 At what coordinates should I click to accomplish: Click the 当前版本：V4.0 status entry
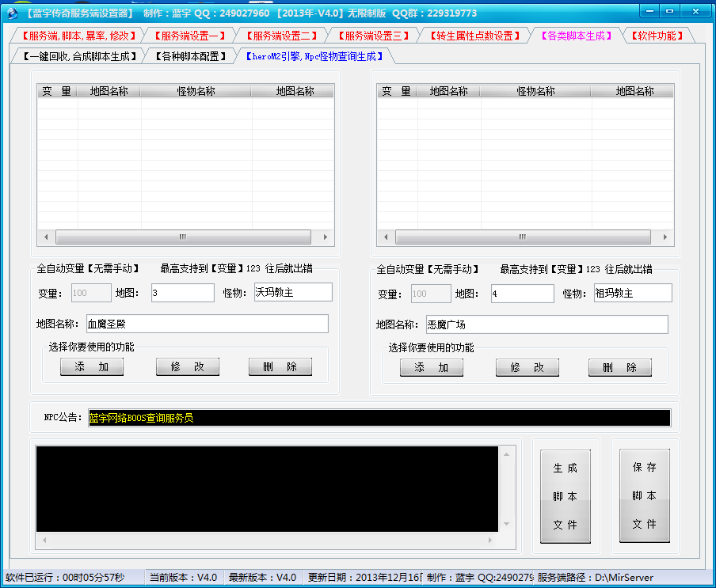[x=184, y=578]
